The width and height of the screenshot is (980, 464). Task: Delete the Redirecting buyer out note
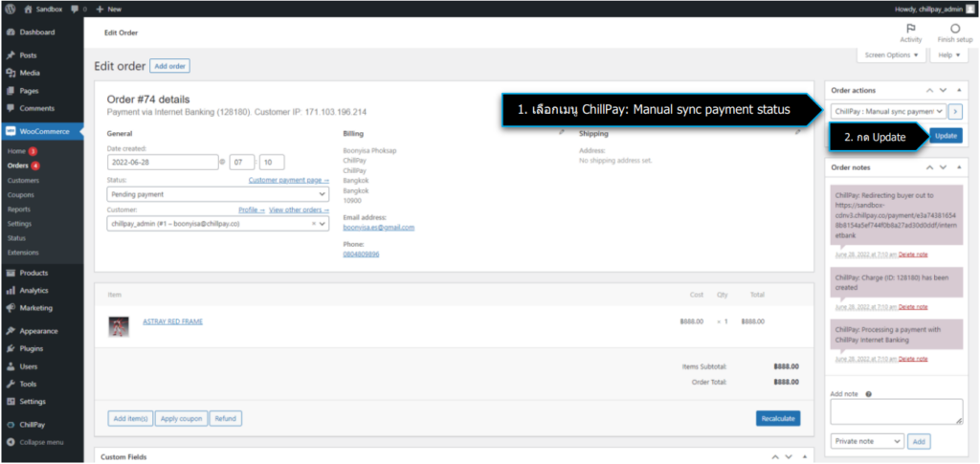tap(913, 254)
